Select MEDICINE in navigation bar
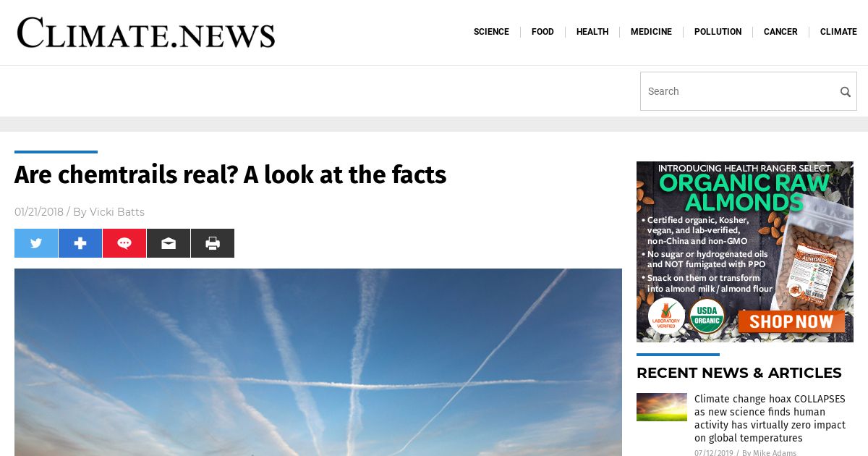The height and width of the screenshot is (456, 868). [x=651, y=32]
